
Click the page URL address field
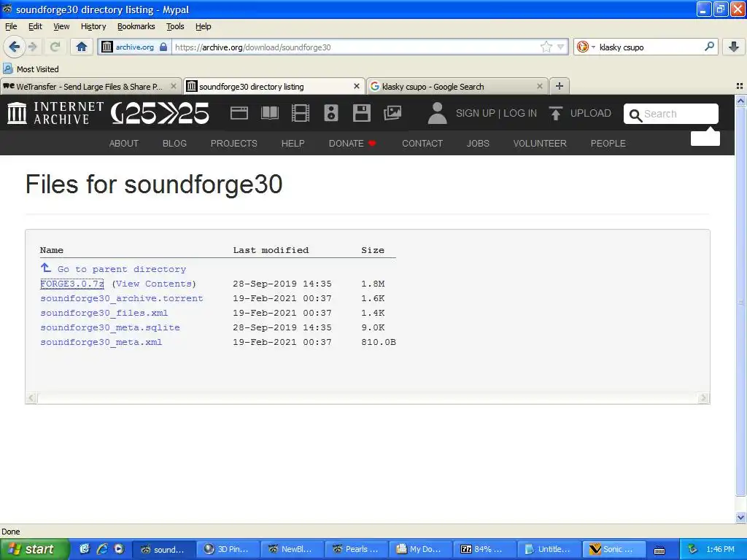tap(355, 47)
